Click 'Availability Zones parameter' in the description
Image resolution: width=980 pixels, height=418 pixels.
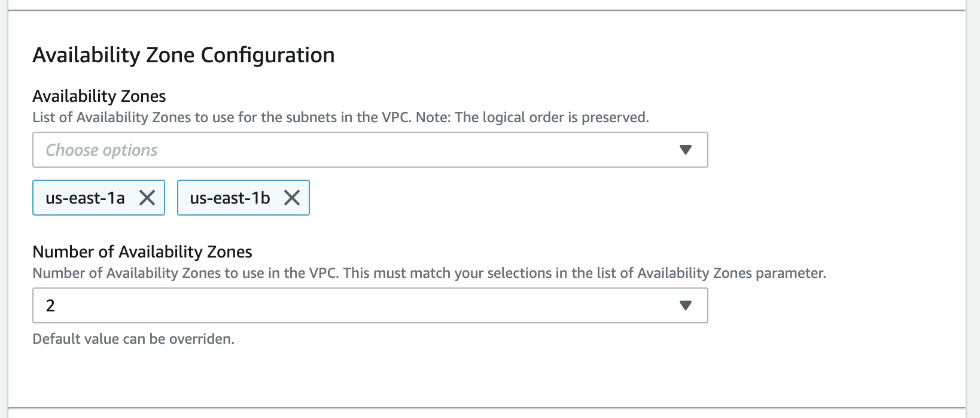click(731, 273)
